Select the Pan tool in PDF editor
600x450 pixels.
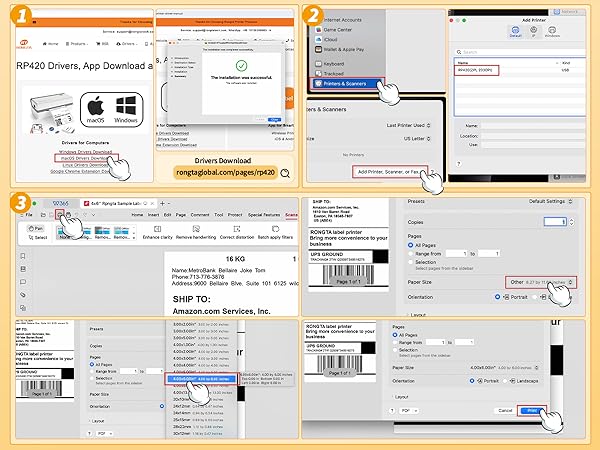35,229
